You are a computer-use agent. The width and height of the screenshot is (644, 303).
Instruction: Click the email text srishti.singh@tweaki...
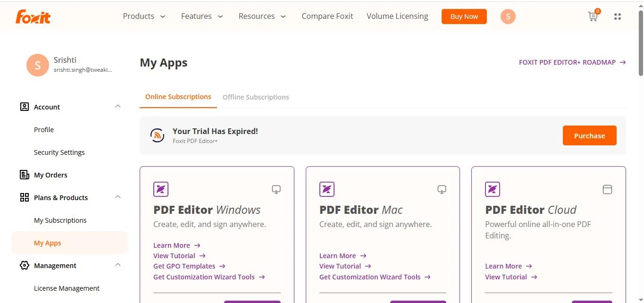[x=83, y=70]
